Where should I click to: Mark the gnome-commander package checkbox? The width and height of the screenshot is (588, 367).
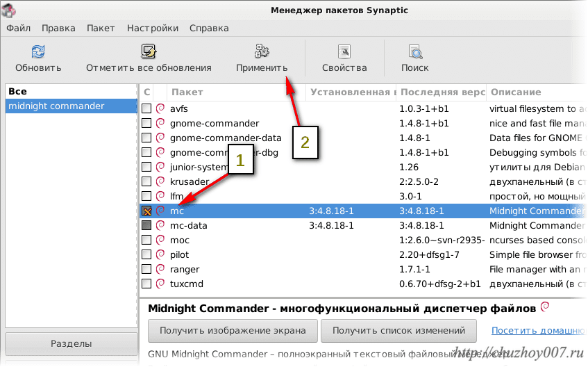coord(146,124)
